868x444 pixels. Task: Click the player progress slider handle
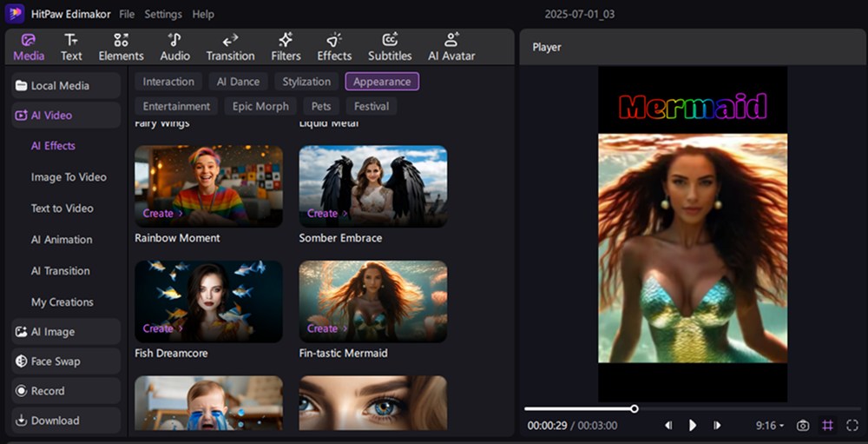[635, 409]
